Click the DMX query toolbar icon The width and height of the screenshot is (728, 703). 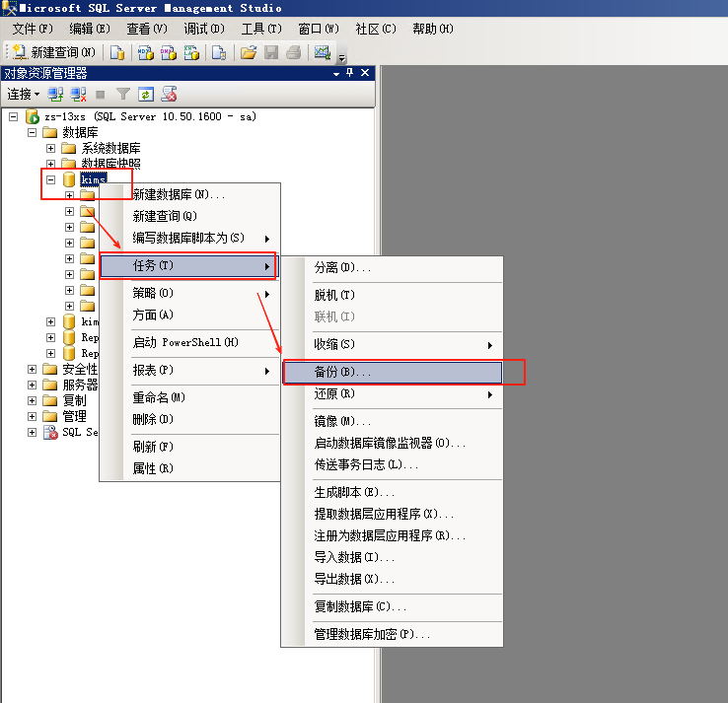click(169, 52)
